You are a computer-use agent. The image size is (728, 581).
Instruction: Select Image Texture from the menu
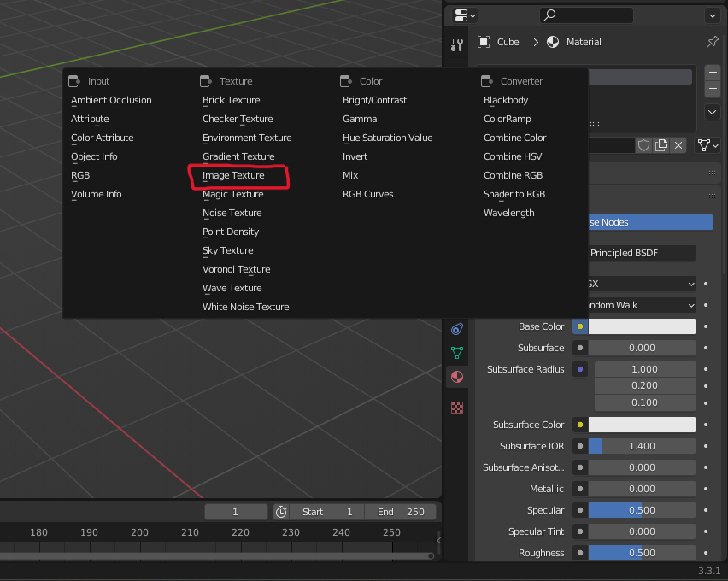(x=233, y=175)
